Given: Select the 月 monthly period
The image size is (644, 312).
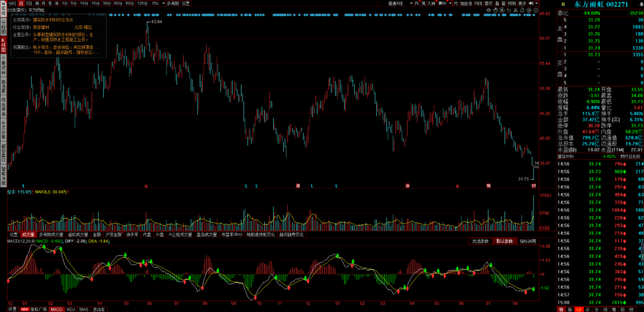Looking at the screenshot, I should pyautogui.click(x=43, y=4).
